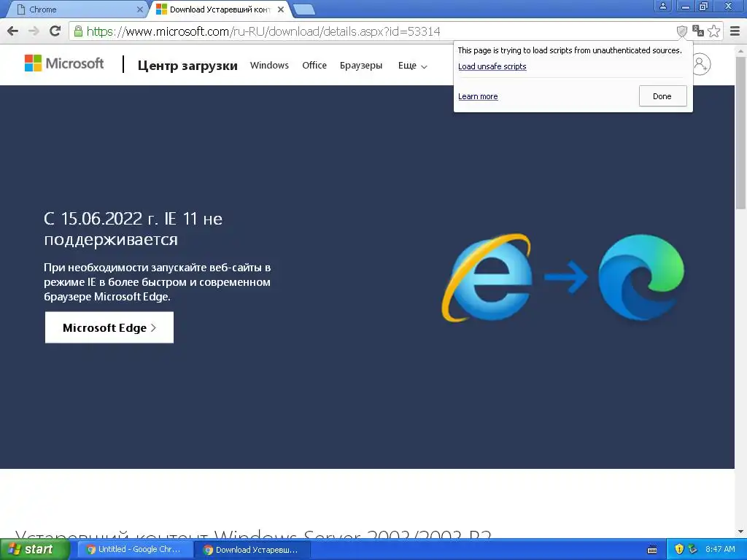Click the security shield tray icon
The width and height of the screenshot is (747, 560).
point(680,550)
